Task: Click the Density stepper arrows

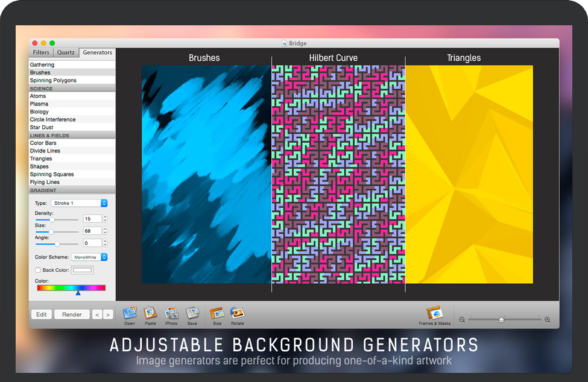Action: (105, 219)
